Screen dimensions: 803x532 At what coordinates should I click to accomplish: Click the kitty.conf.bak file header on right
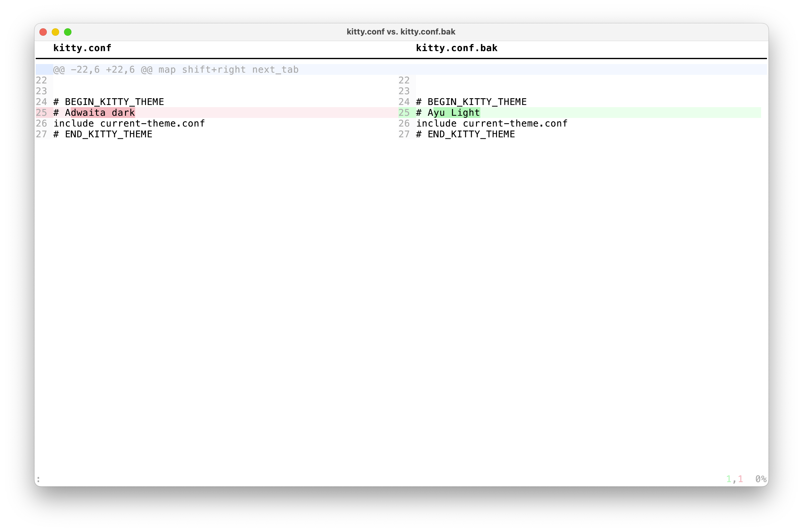pos(456,48)
